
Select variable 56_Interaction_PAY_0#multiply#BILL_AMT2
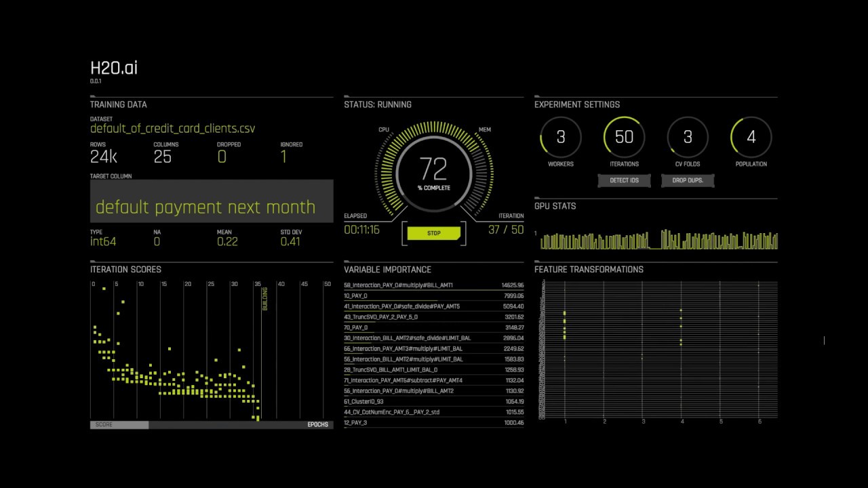point(434,390)
